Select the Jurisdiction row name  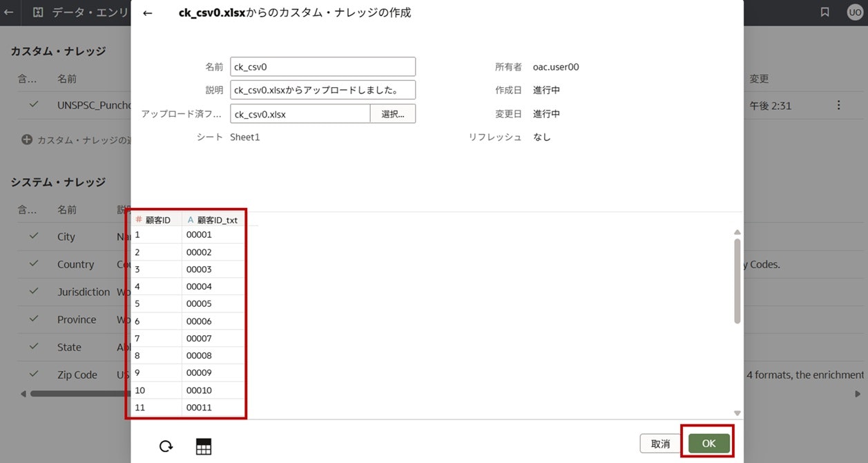tap(84, 292)
